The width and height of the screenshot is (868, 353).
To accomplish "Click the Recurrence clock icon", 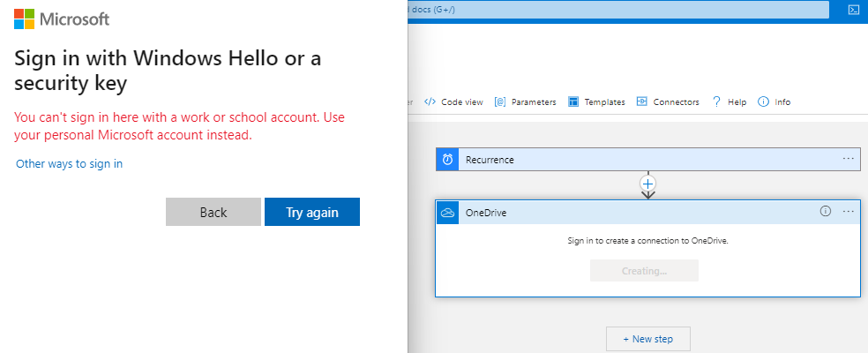I will click(447, 160).
